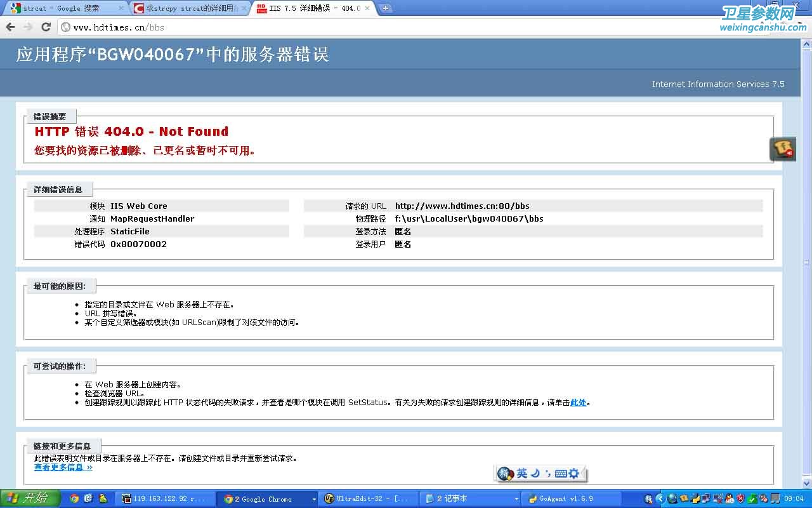Open the '查看更多信息 »' link

tap(63, 467)
